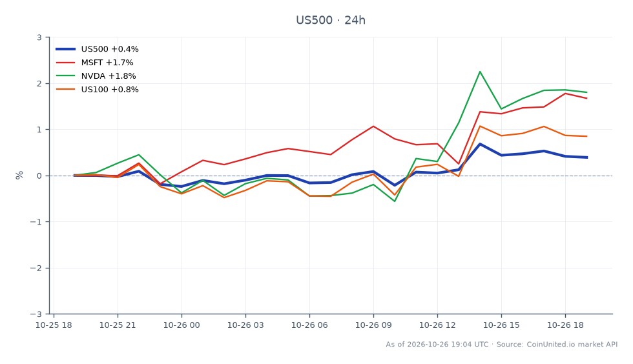Viewport: 633px width, 364px height.
Task: Click the y-axis percent sign label
Action: (19, 175)
